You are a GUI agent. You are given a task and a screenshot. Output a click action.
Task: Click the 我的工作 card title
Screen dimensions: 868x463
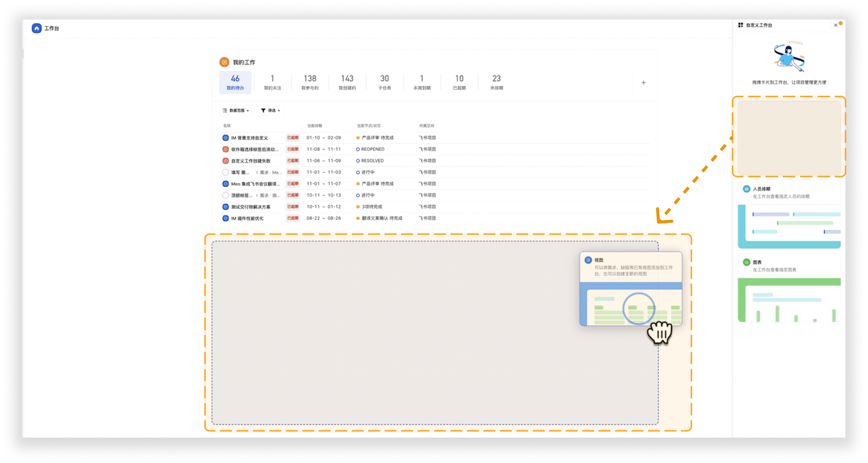tap(244, 62)
